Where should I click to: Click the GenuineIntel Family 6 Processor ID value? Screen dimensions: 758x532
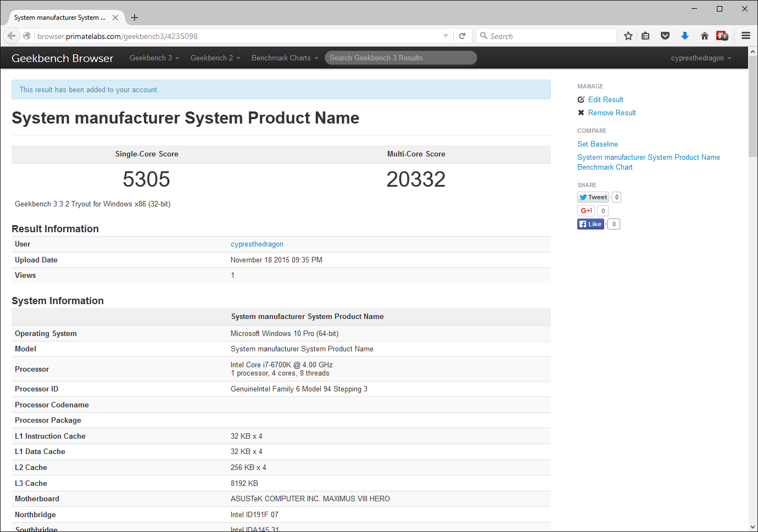point(299,389)
